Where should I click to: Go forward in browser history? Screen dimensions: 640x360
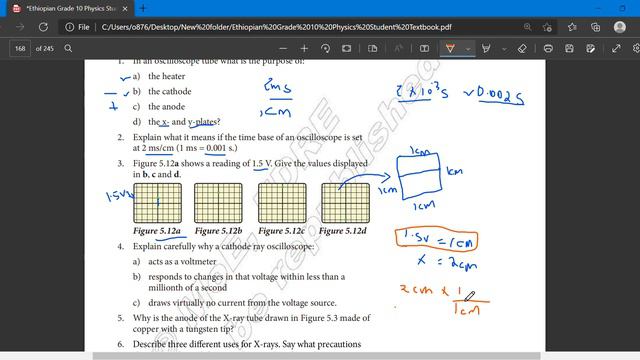point(20,27)
